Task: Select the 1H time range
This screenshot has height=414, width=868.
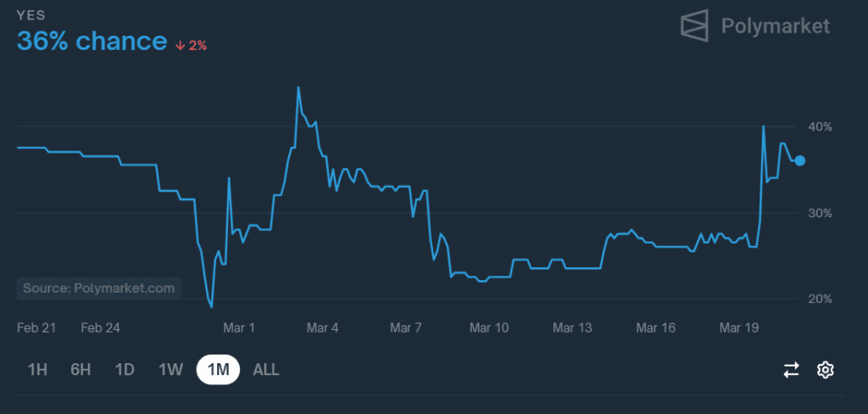Action: pyautogui.click(x=37, y=370)
